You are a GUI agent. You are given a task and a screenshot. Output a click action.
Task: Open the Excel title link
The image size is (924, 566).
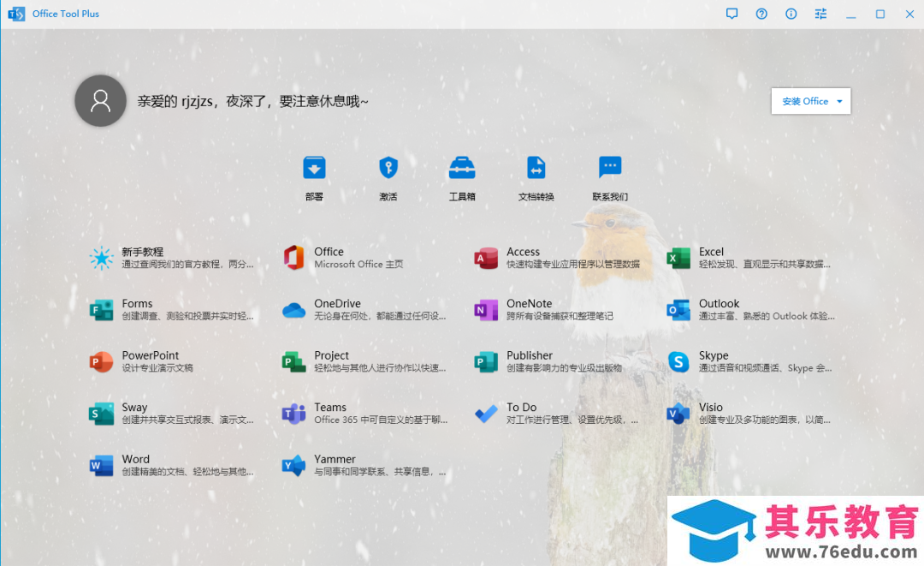(711, 252)
